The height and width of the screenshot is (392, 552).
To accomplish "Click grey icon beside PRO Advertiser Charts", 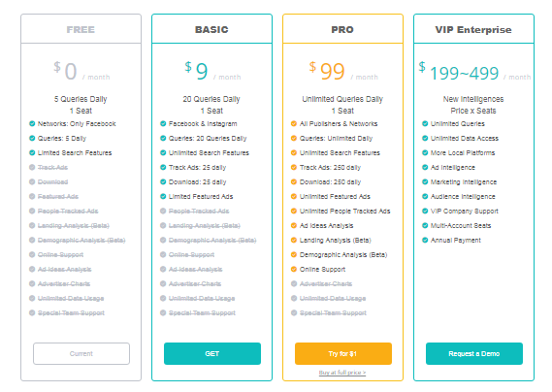I will click(x=294, y=283).
